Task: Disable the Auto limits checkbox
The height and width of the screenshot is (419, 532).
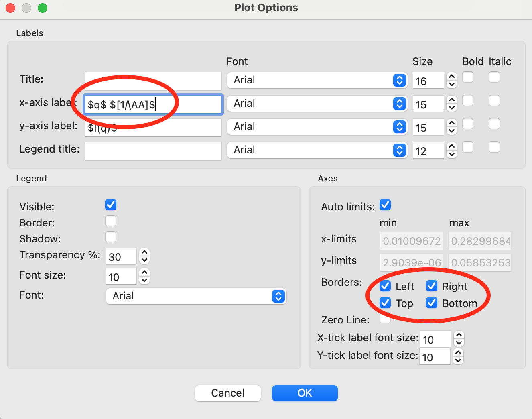Action: tap(385, 205)
